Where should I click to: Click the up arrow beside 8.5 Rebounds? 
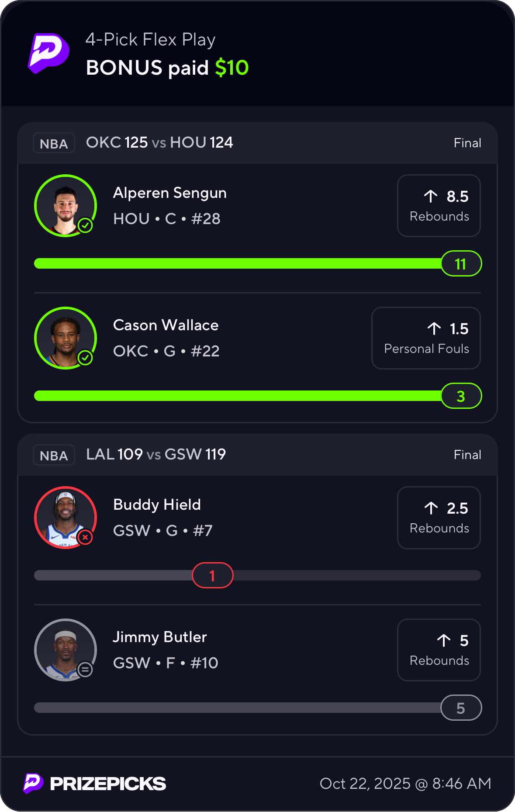[431, 197]
